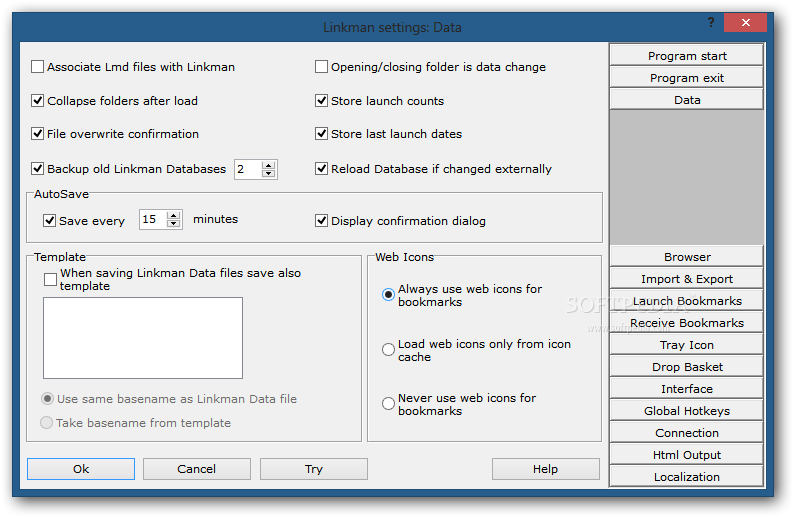Switch to the Data settings page
This screenshot has width=794, height=517.
click(x=687, y=100)
